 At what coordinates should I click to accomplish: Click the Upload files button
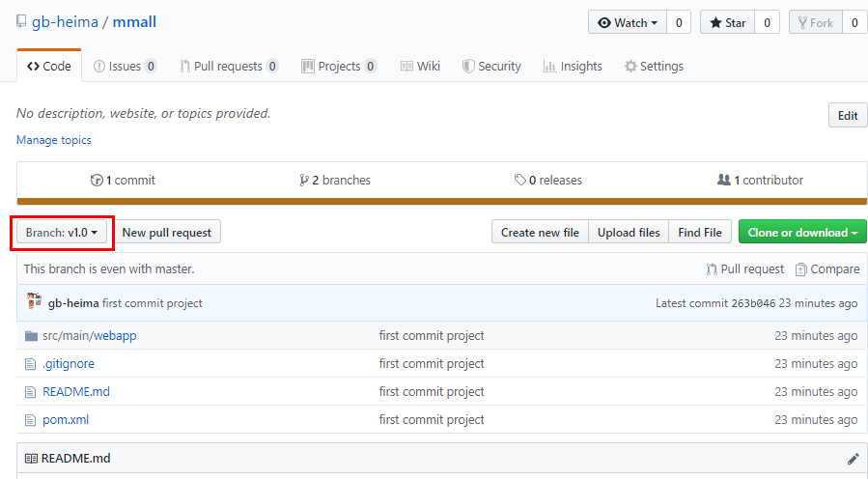[x=629, y=233]
